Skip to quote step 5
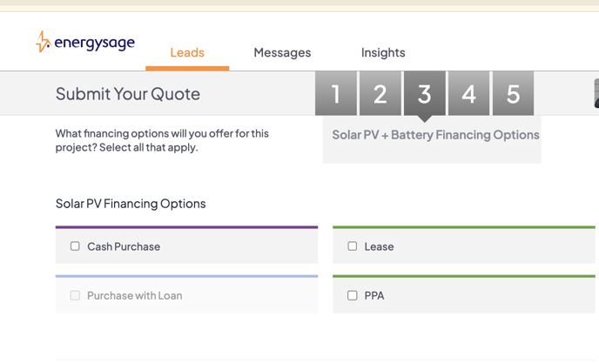 click(514, 93)
